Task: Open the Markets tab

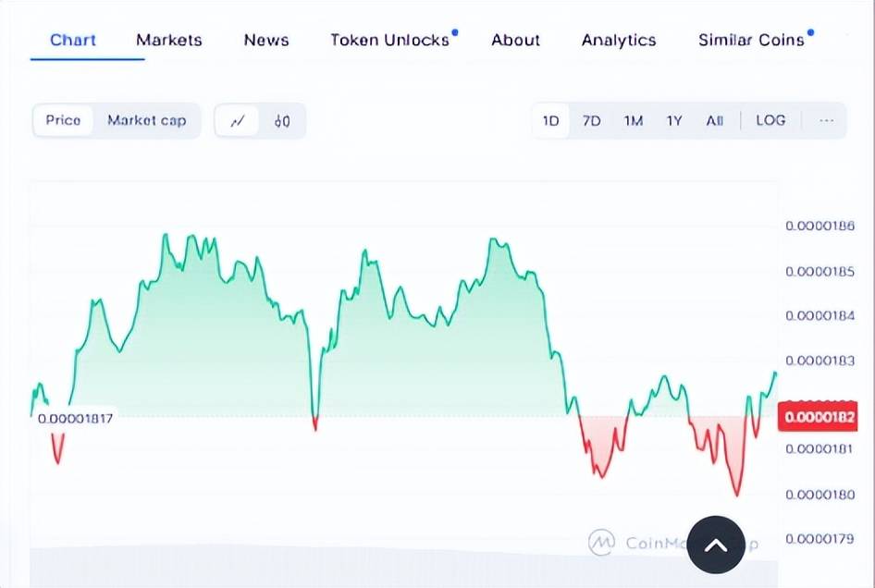Action: click(x=168, y=40)
